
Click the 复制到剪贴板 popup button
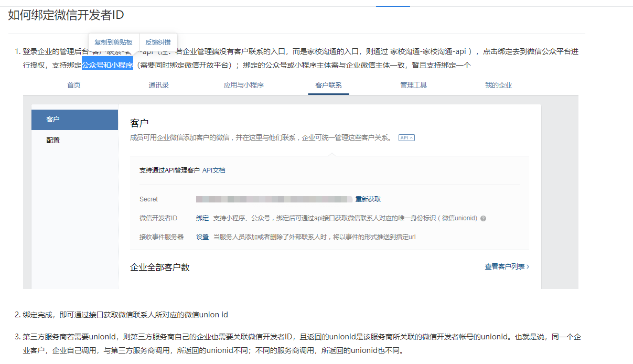click(x=113, y=42)
